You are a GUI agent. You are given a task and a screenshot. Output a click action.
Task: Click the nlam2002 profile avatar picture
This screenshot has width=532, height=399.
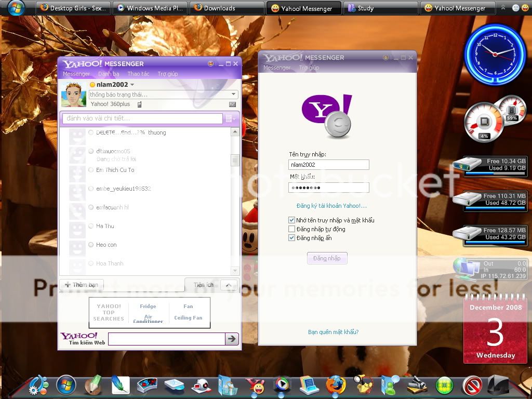(74, 95)
